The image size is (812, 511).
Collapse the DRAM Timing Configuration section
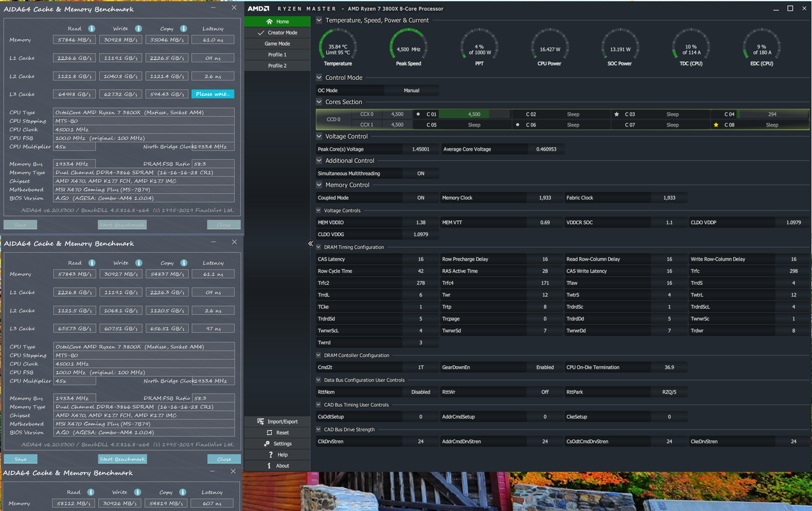click(319, 247)
